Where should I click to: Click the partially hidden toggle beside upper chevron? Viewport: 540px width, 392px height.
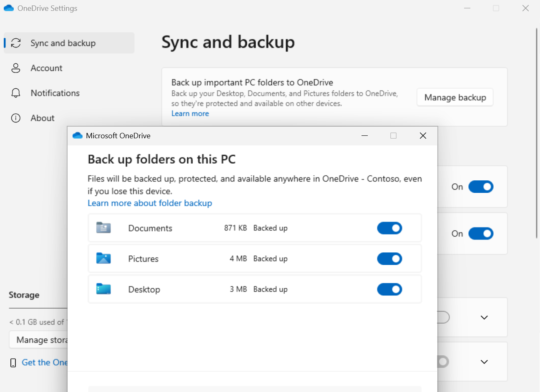click(444, 317)
